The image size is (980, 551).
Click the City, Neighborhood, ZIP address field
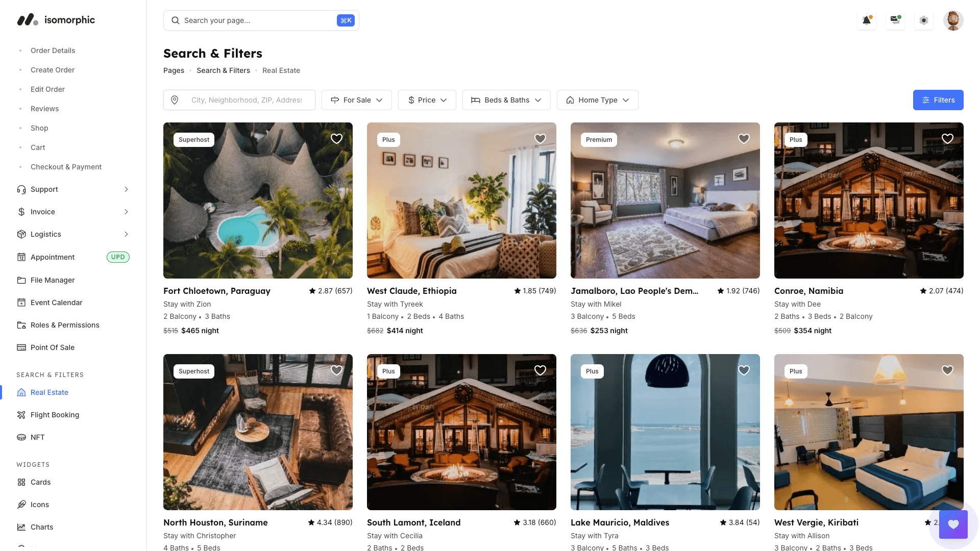[239, 100]
